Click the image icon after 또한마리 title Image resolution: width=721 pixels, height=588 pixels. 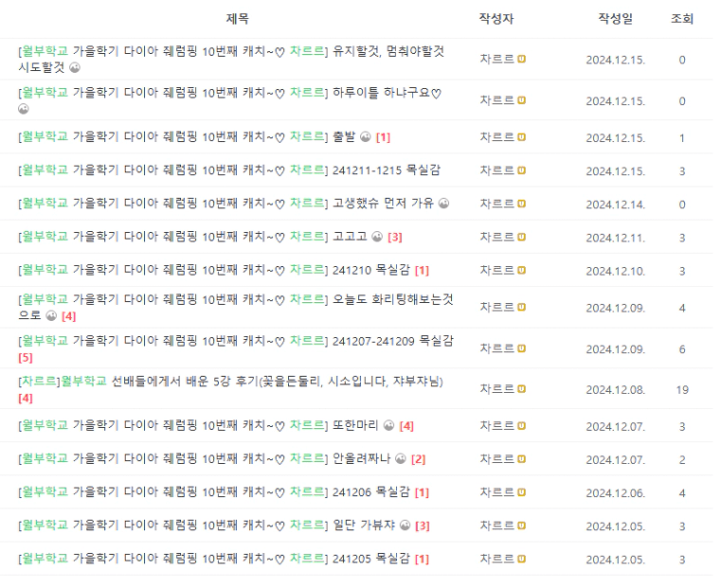coord(389,426)
